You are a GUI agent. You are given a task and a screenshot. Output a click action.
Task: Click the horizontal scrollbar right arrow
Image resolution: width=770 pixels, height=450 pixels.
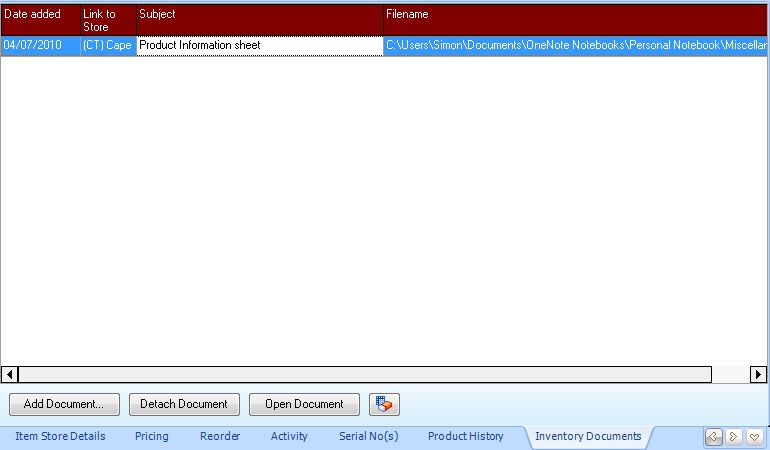tap(758, 375)
